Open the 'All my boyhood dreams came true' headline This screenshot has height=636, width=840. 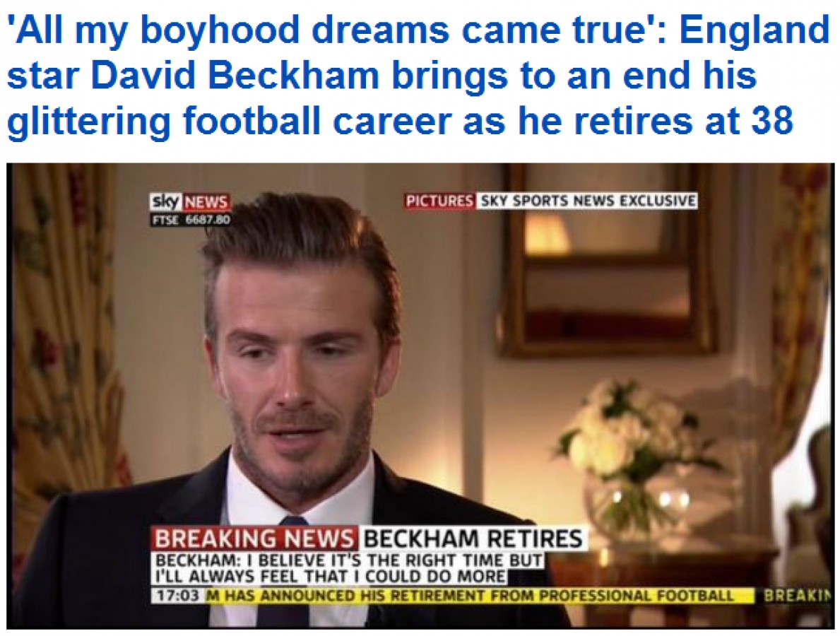pos(418,76)
